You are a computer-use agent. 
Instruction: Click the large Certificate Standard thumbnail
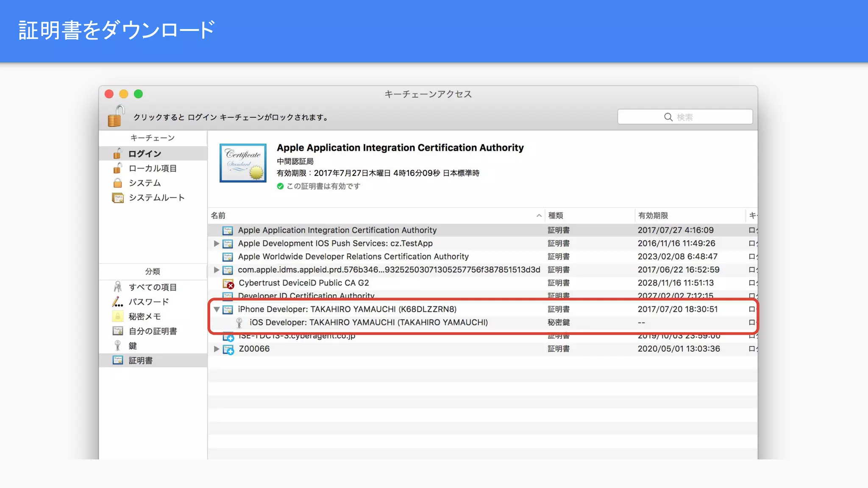click(243, 163)
